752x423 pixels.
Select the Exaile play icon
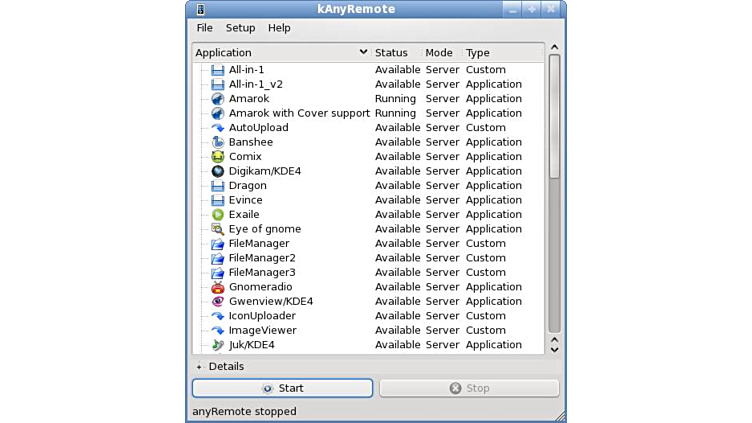click(x=218, y=214)
